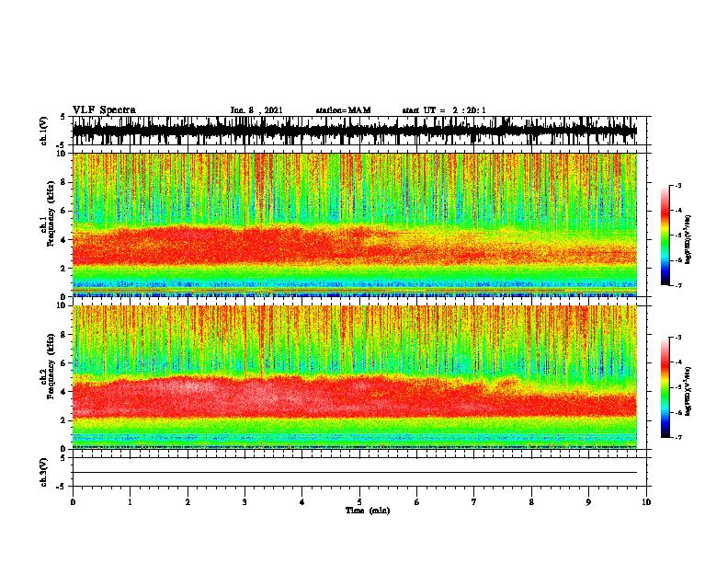
Task: Click the "-3" label on ch.2 color bar
Action: point(677,338)
